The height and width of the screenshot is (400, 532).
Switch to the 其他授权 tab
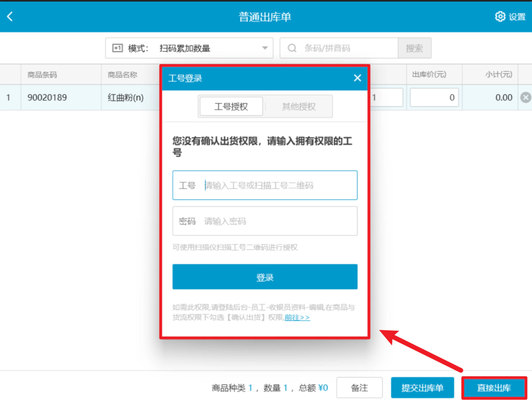298,107
